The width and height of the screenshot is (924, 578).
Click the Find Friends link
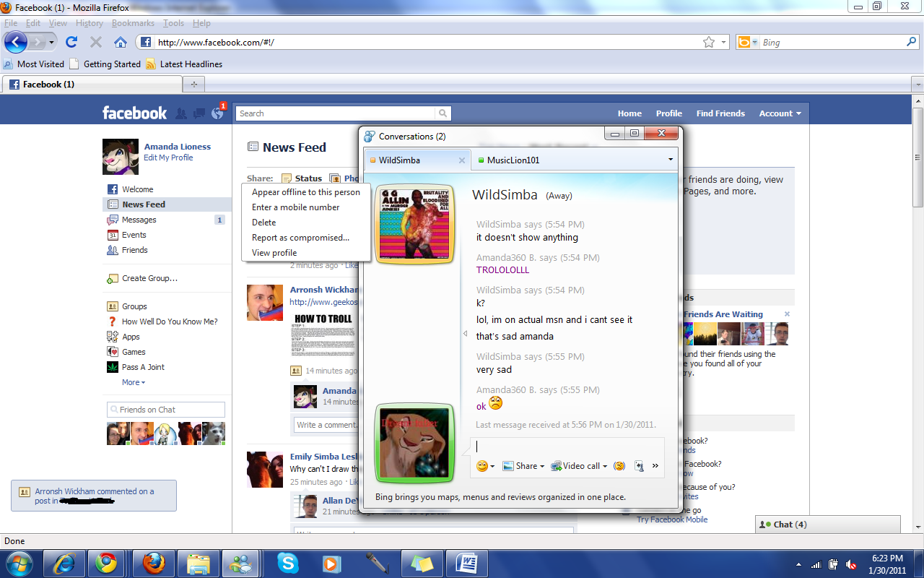click(720, 113)
